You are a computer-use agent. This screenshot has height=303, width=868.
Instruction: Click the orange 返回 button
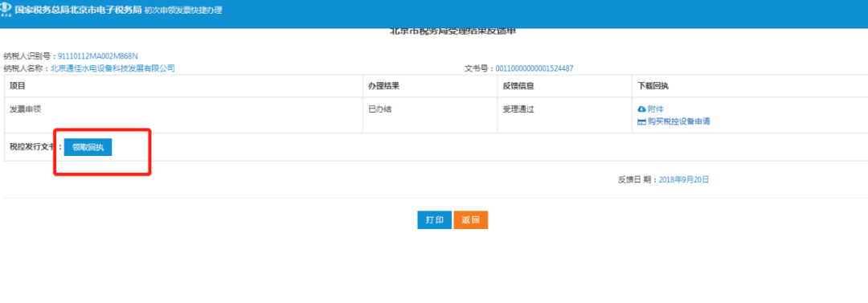(470, 220)
